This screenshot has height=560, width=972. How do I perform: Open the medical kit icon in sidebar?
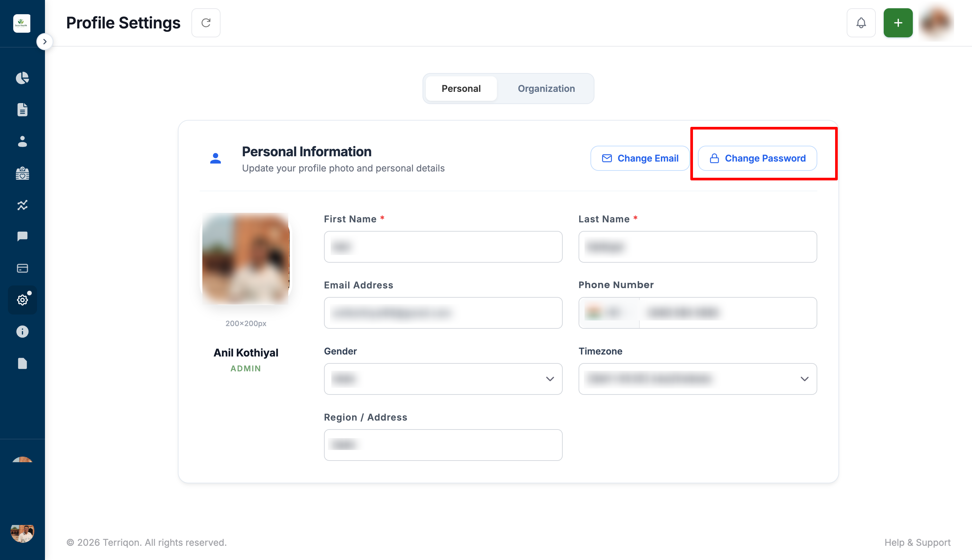point(22,173)
